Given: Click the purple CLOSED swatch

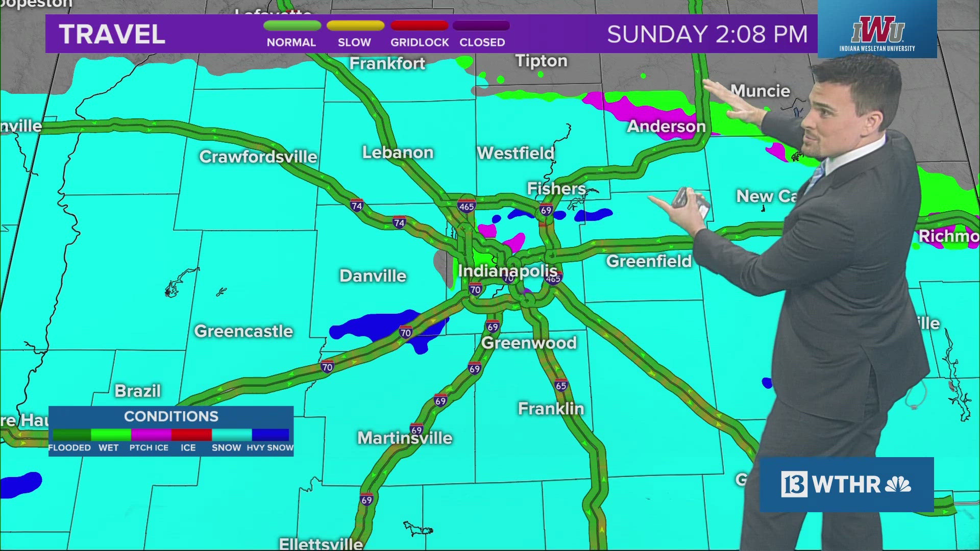Looking at the screenshot, I should (x=481, y=24).
